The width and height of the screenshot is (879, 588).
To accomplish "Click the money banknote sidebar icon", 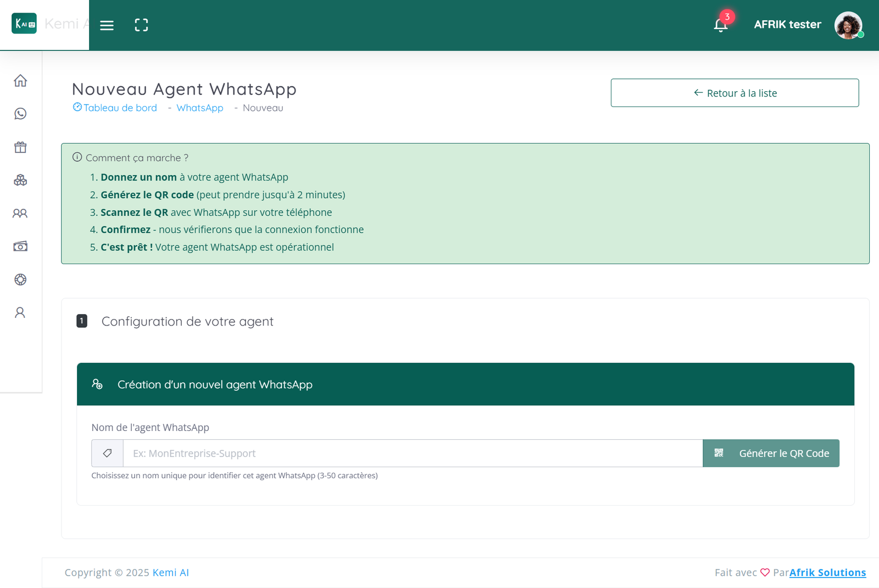I will (x=20, y=247).
